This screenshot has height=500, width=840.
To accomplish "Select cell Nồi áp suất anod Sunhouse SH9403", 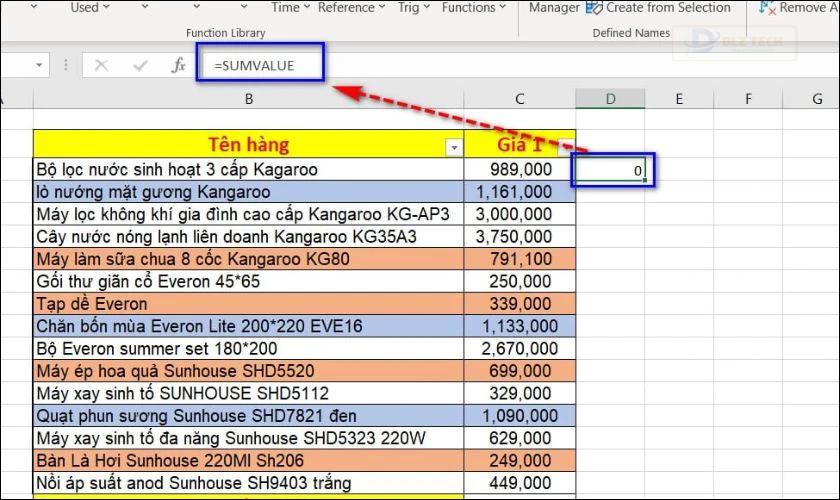I will click(x=249, y=483).
